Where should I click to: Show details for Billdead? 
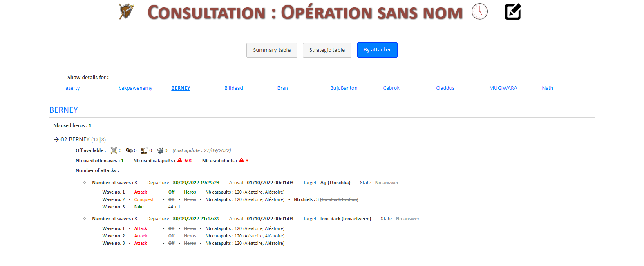(x=234, y=88)
